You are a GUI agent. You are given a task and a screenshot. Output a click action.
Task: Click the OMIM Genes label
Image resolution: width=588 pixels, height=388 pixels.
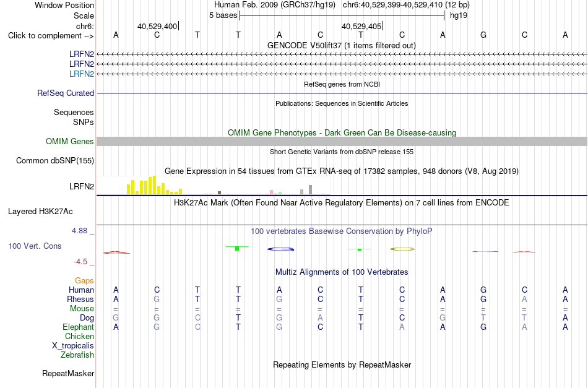(69, 141)
